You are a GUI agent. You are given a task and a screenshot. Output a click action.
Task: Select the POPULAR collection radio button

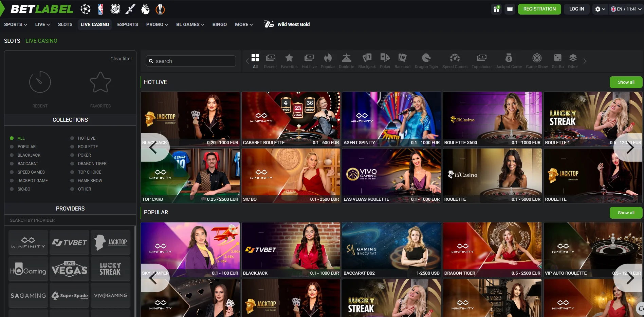pyautogui.click(x=12, y=147)
